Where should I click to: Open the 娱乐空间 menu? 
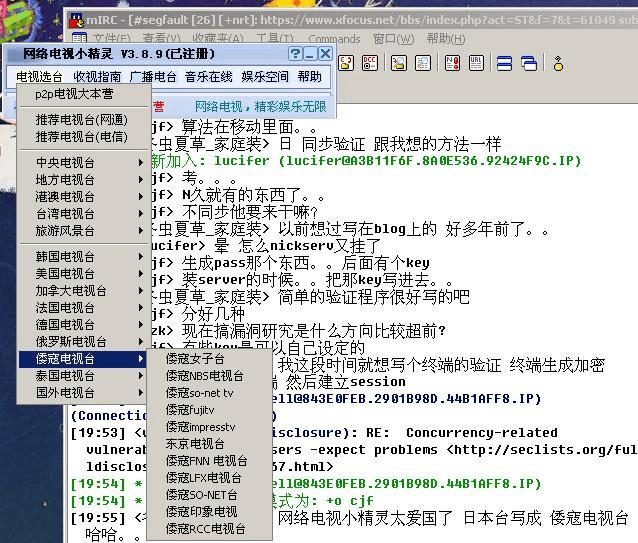point(265,76)
